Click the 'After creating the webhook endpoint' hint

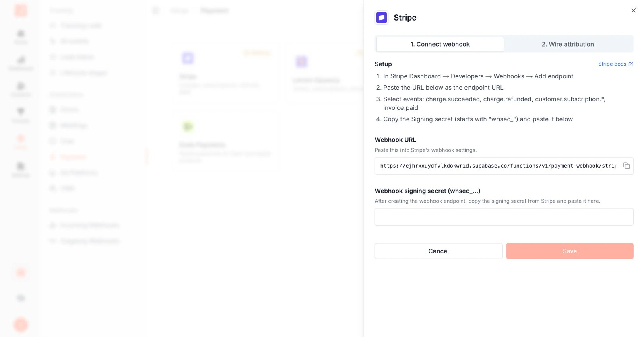pos(487,201)
